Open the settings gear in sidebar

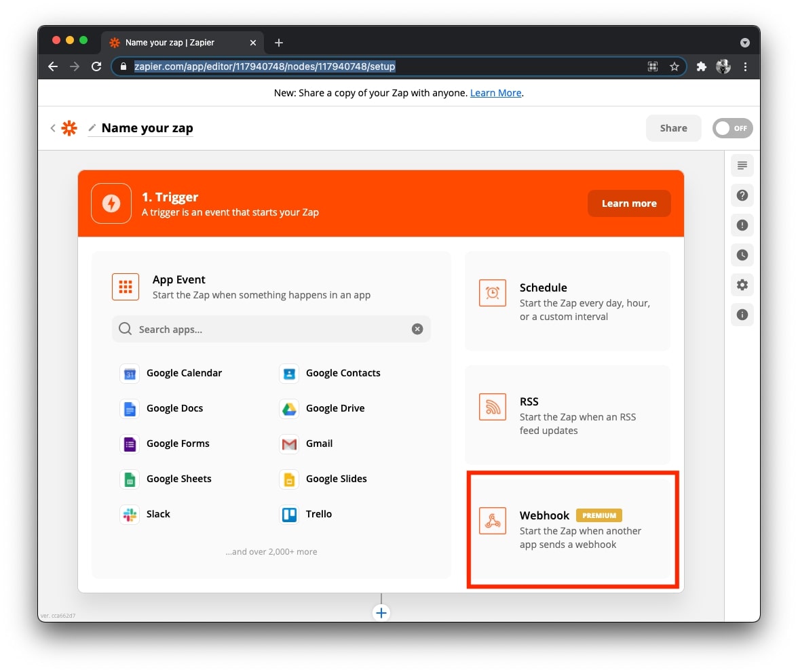[742, 285]
